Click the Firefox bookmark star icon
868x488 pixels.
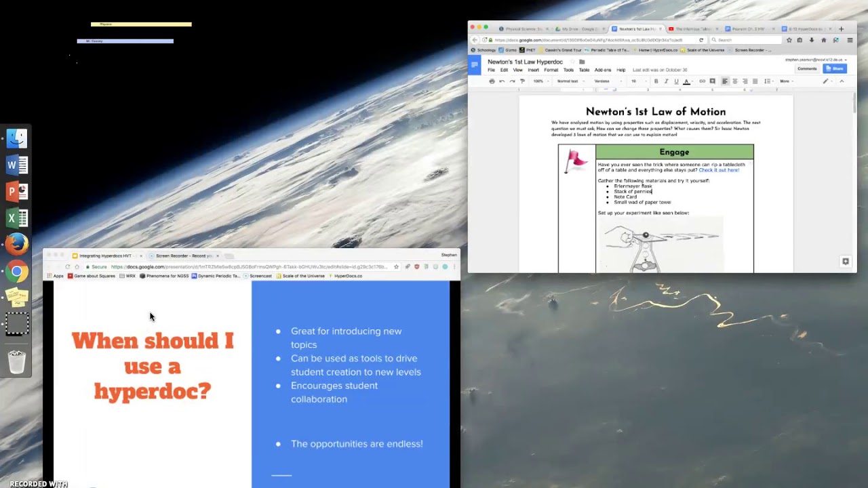(789, 40)
